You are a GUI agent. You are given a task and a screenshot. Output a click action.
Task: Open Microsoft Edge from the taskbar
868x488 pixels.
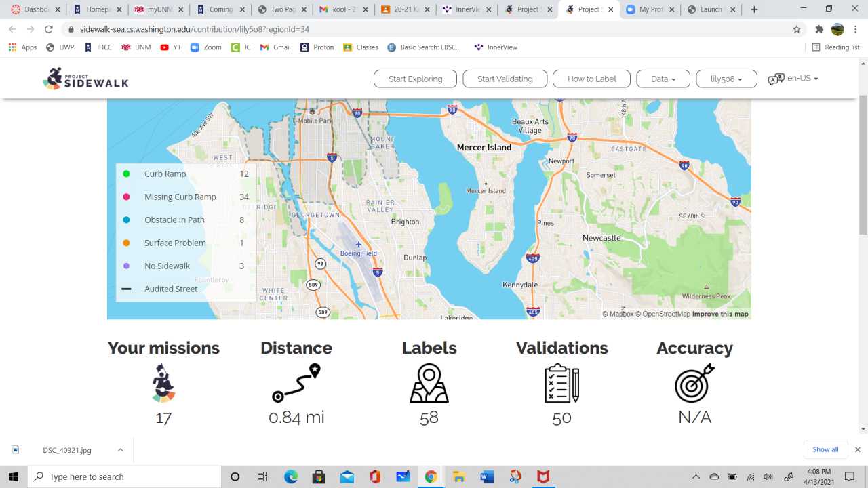[291, 476]
